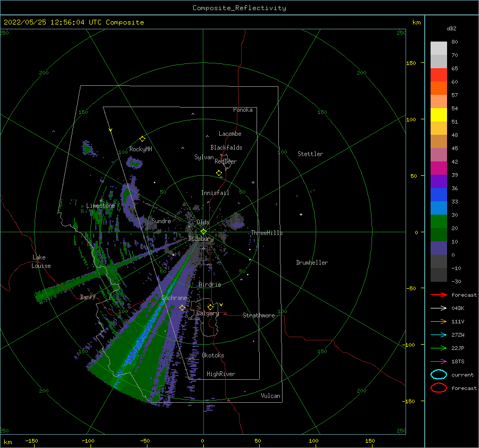Click the 2022/05/25 12:56:04 UTC timestamp
The height and width of the screenshot is (448, 479).
(46, 22)
